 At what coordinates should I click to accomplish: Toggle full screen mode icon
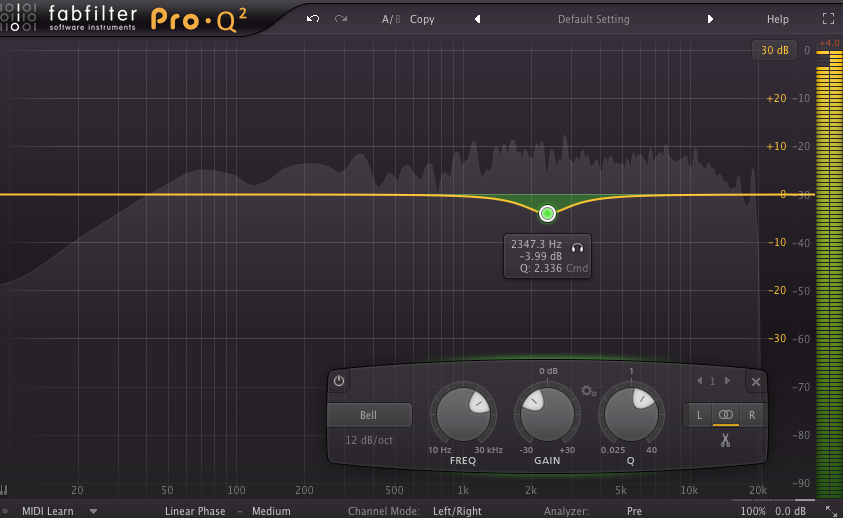828,19
